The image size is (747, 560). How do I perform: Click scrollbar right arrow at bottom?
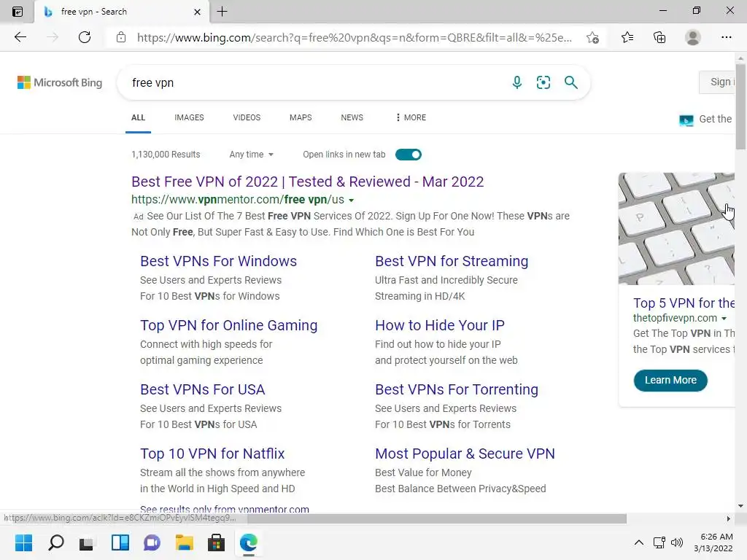pyautogui.click(x=728, y=518)
